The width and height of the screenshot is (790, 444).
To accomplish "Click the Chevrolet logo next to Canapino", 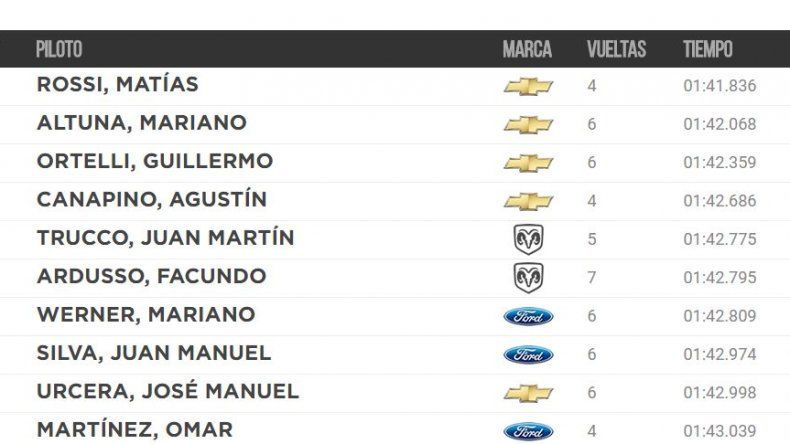I will point(528,201).
